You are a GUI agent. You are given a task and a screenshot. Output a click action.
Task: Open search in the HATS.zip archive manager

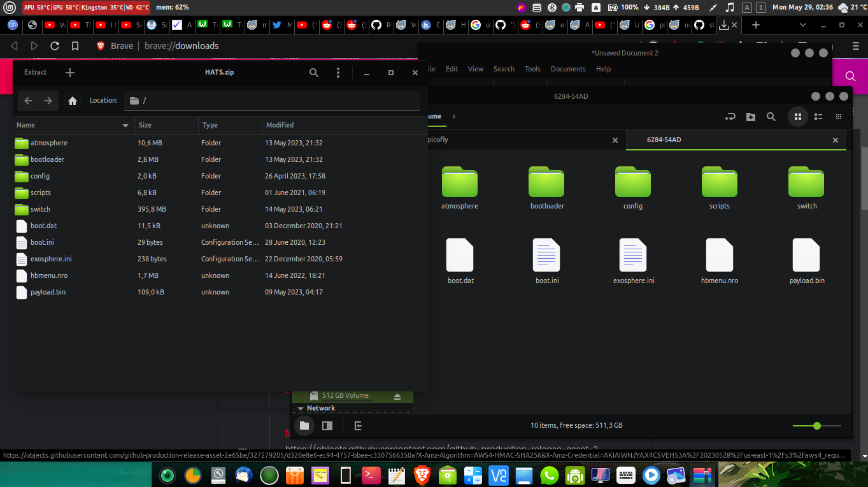pyautogui.click(x=314, y=73)
